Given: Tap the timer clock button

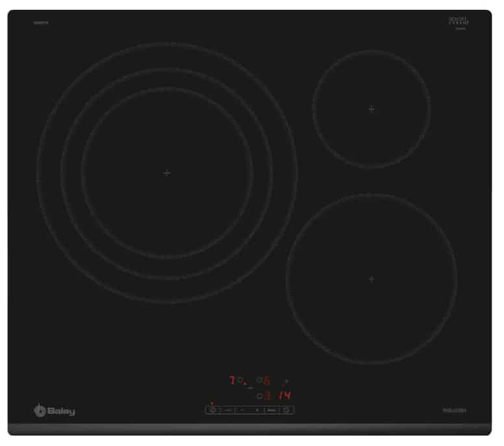Looking at the screenshot, I should [x=287, y=410].
